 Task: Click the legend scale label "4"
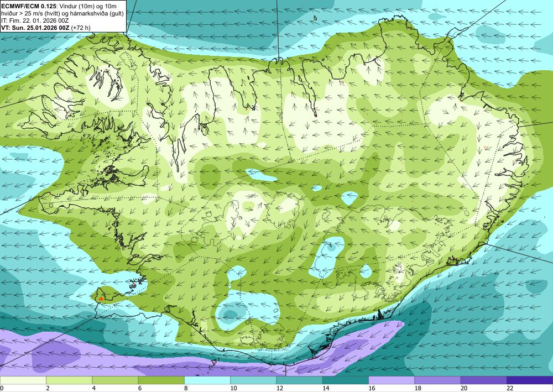pyautogui.click(x=94, y=389)
